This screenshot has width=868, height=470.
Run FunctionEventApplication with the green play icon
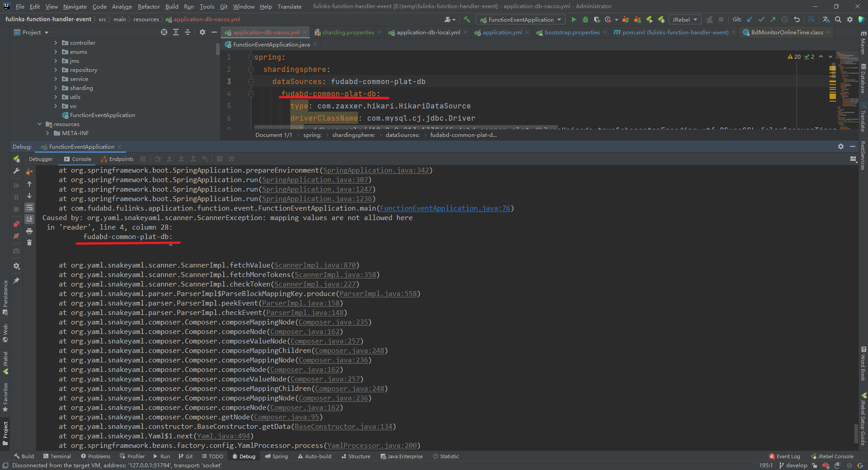(574, 19)
